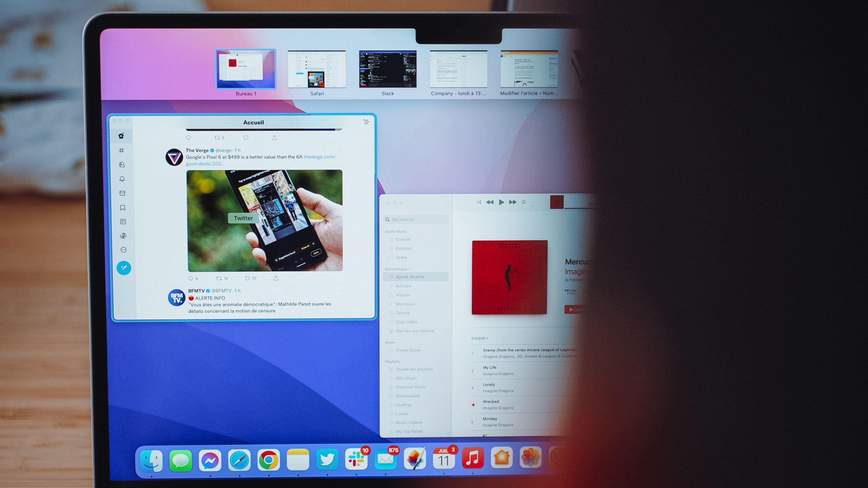Screen dimensions: 868x488
Task: Open Mail with 875 badge in Dock
Action: [386, 460]
